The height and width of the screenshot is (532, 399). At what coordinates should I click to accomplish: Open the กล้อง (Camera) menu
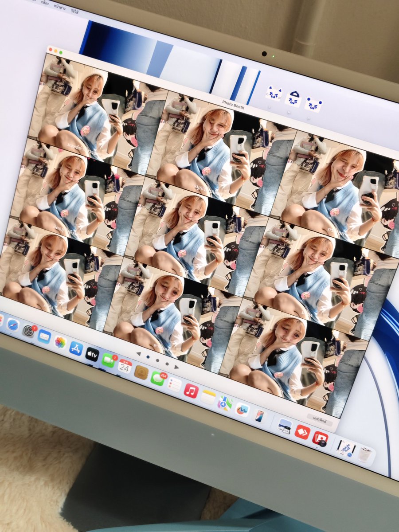click(x=44, y=3)
